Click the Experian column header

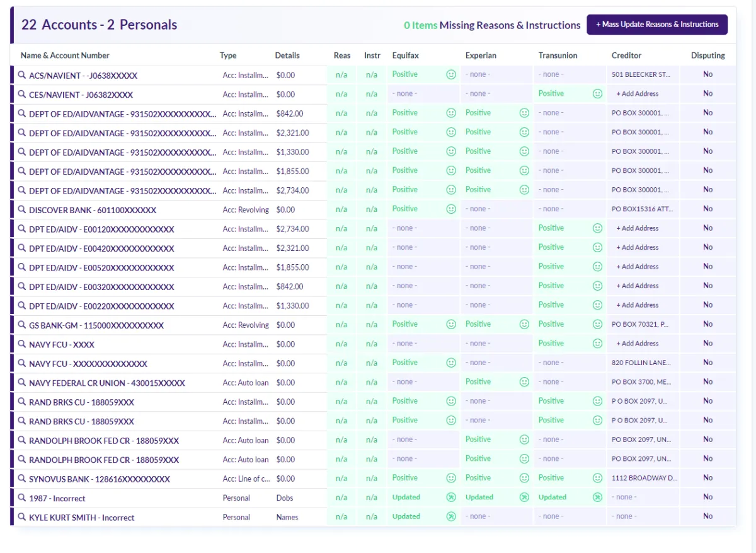(x=481, y=55)
